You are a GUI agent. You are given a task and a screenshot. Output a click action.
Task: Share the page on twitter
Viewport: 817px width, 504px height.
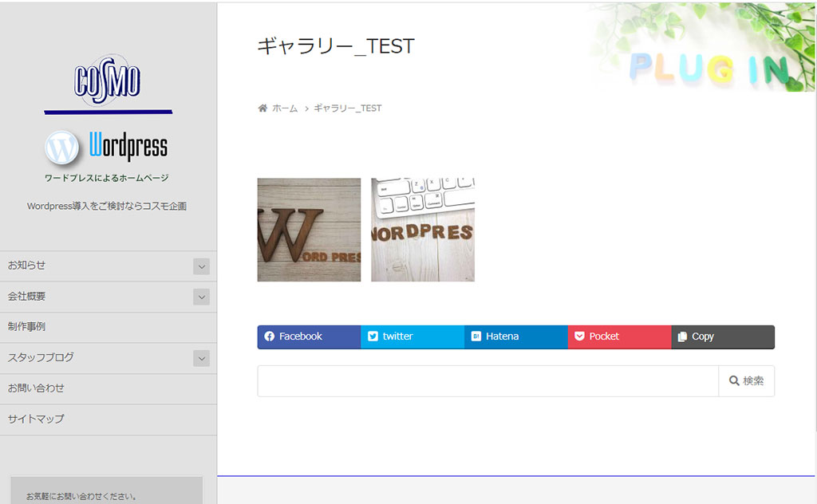[412, 337]
